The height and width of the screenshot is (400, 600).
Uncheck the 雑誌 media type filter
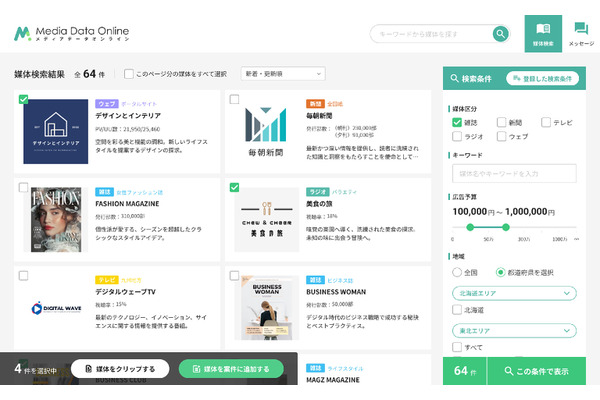[x=457, y=122]
